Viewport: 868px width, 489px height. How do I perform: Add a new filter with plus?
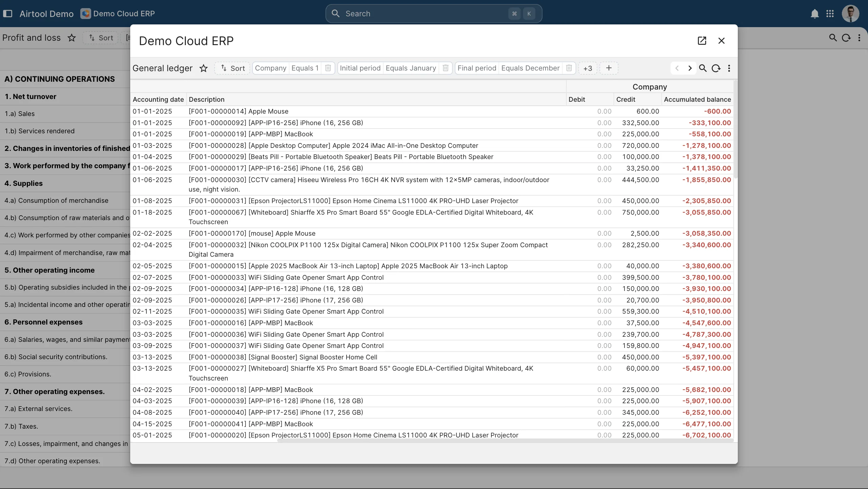point(609,68)
